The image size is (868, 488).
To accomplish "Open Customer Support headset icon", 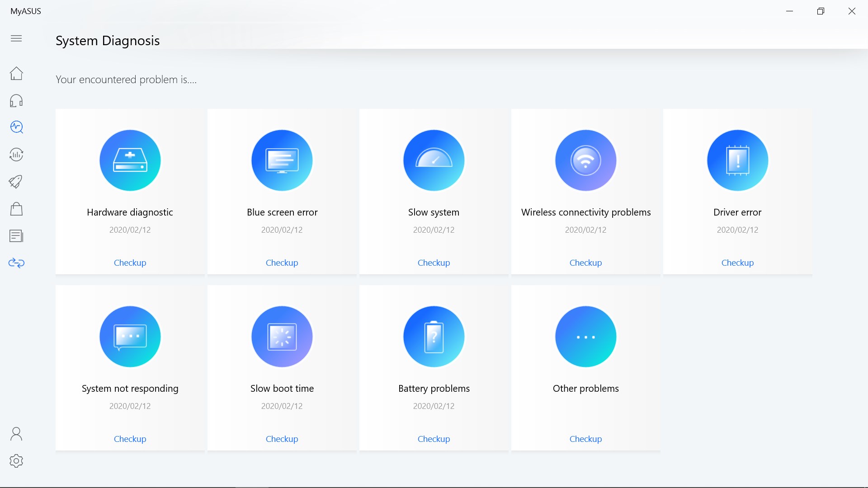I will [x=16, y=100].
